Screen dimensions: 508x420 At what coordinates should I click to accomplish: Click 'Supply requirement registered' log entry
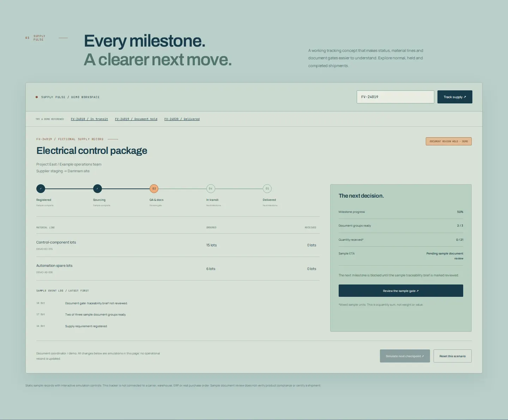86,326
